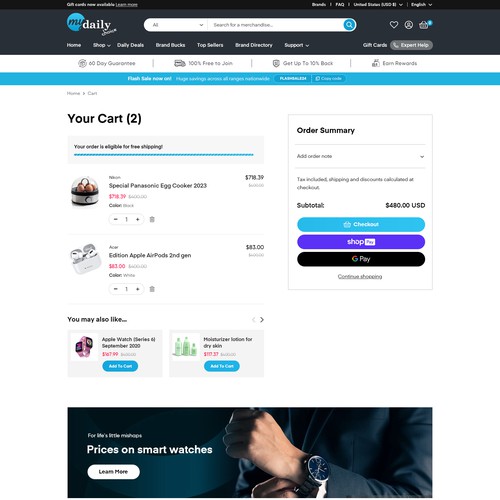
Task: Click the search merchandise input field
Action: click(275, 25)
